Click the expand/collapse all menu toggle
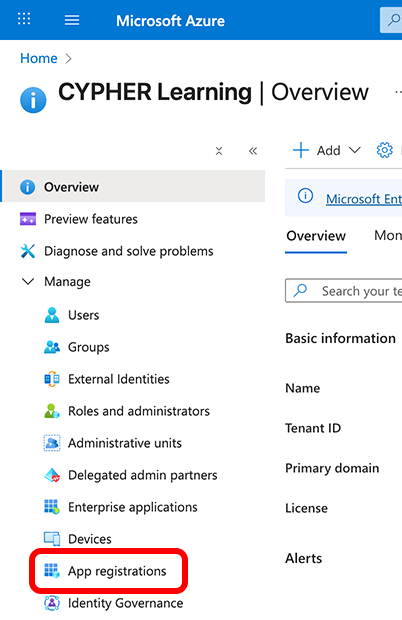Viewport: 402px width, 620px height. click(x=219, y=151)
